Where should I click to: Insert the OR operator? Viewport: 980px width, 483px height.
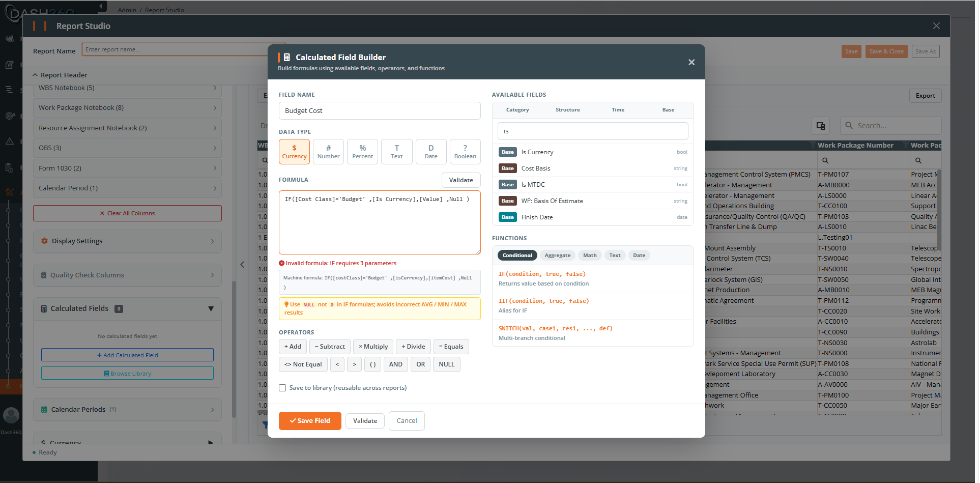[x=420, y=364]
